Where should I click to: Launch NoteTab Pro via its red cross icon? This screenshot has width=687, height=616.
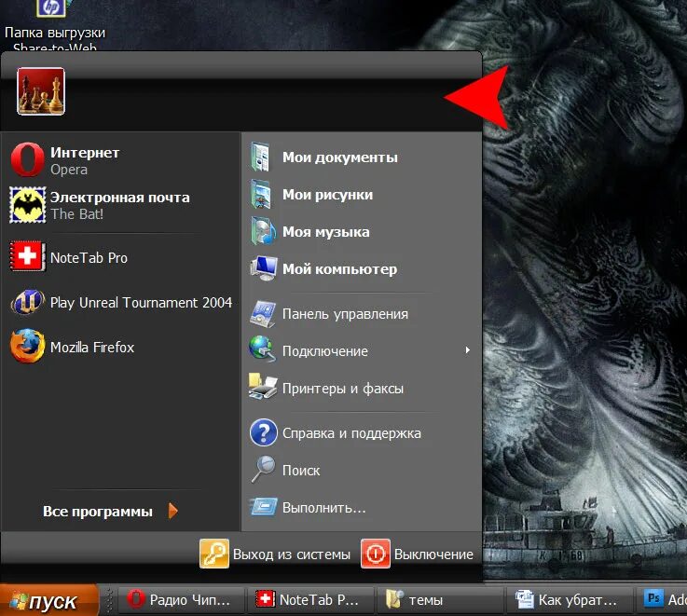coord(27,256)
